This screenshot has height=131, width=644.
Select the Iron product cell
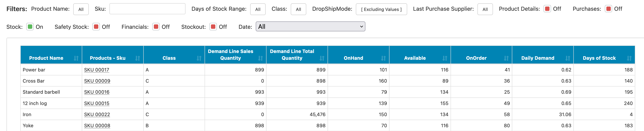[x=51, y=115]
